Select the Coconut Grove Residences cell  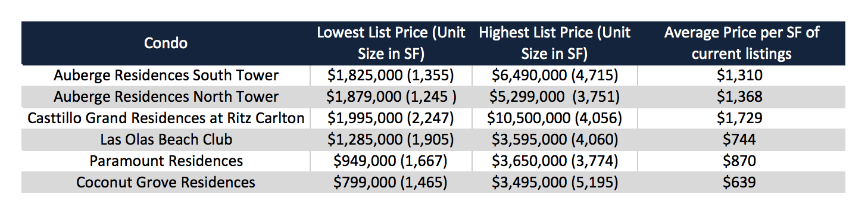(166, 182)
